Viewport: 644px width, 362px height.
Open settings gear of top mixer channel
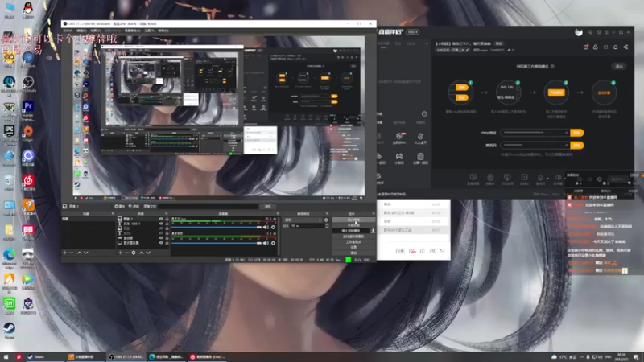tap(273, 227)
